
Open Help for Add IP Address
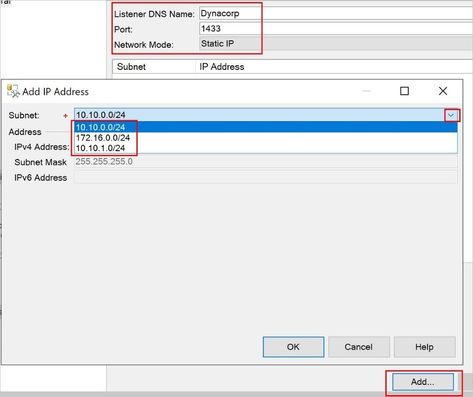[424, 347]
